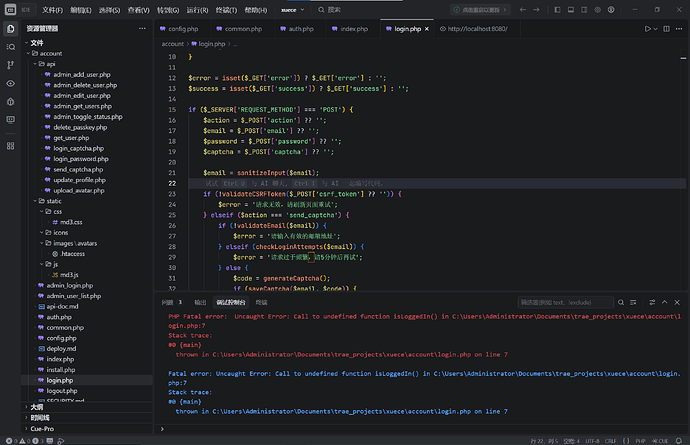Image resolution: width=690 pixels, height=445 pixels.
Task: Open login_captcha.php in the file tree
Action: [x=79, y=148]
